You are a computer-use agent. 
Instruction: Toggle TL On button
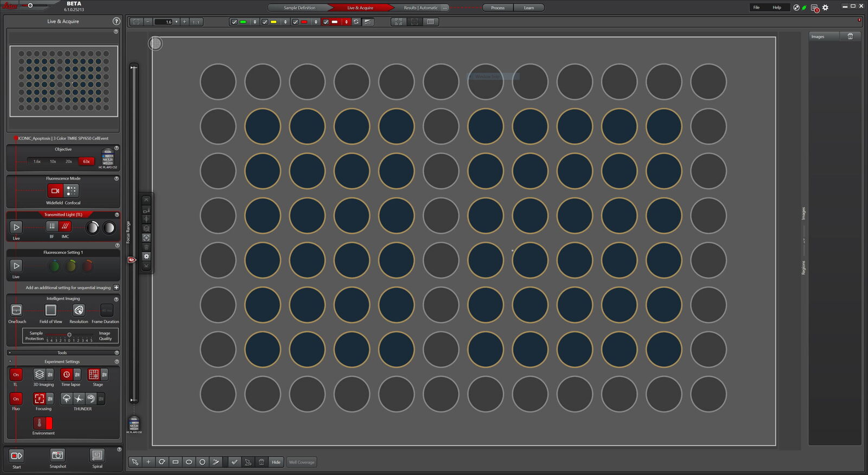tap(16, 375)
